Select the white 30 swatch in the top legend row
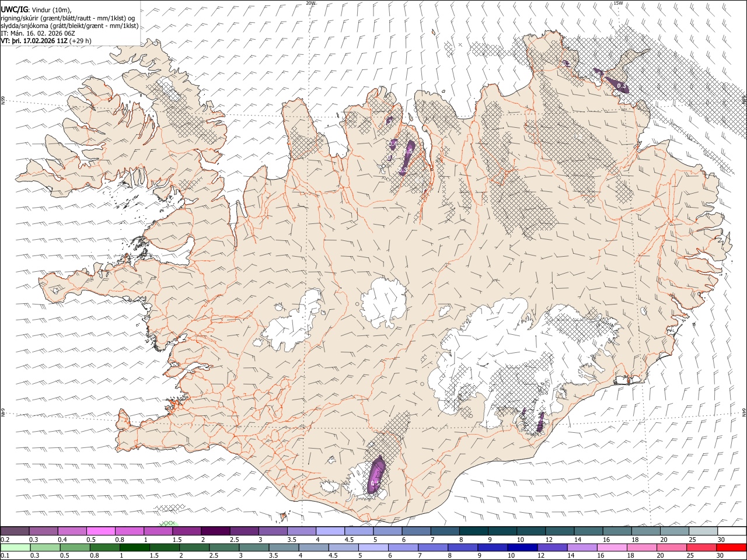The width and height of the screenshot is (747, 560). click(732, 531)
